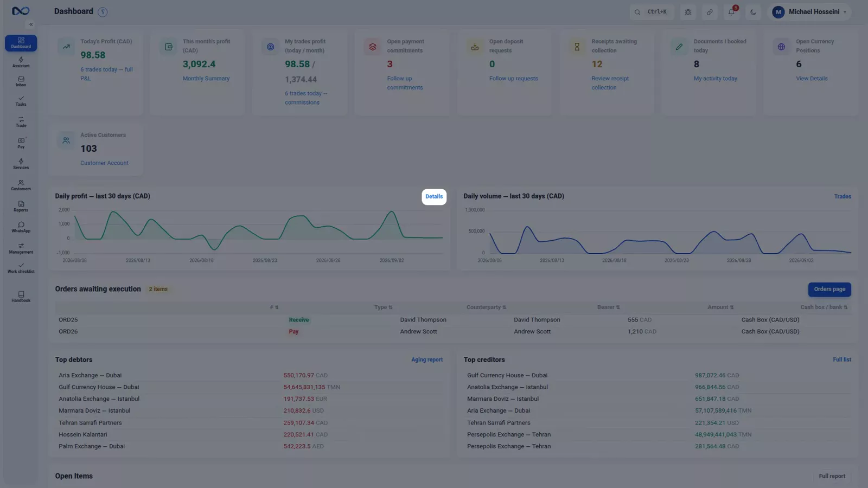Image resolution: width=868 pixels, height=488 pixels.
Task: Open the Monthly Summary link
Action: pyautogui.click(x=206, y=79)
